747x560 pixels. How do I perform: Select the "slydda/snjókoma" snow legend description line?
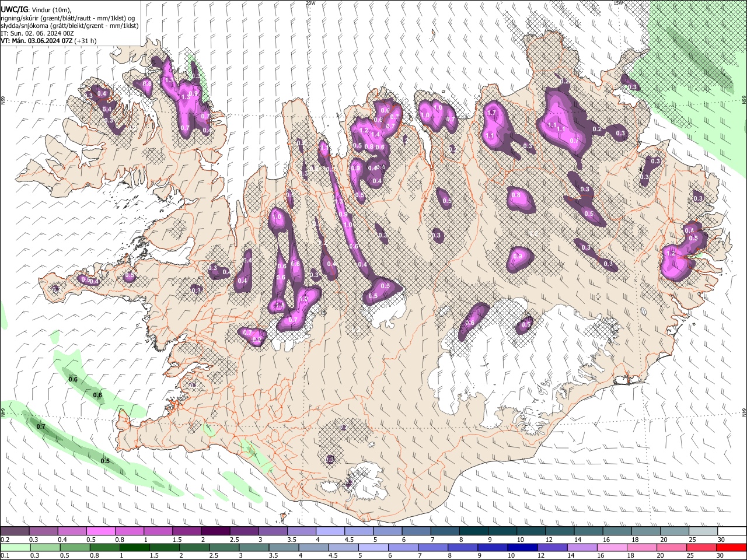coord(70,26)
